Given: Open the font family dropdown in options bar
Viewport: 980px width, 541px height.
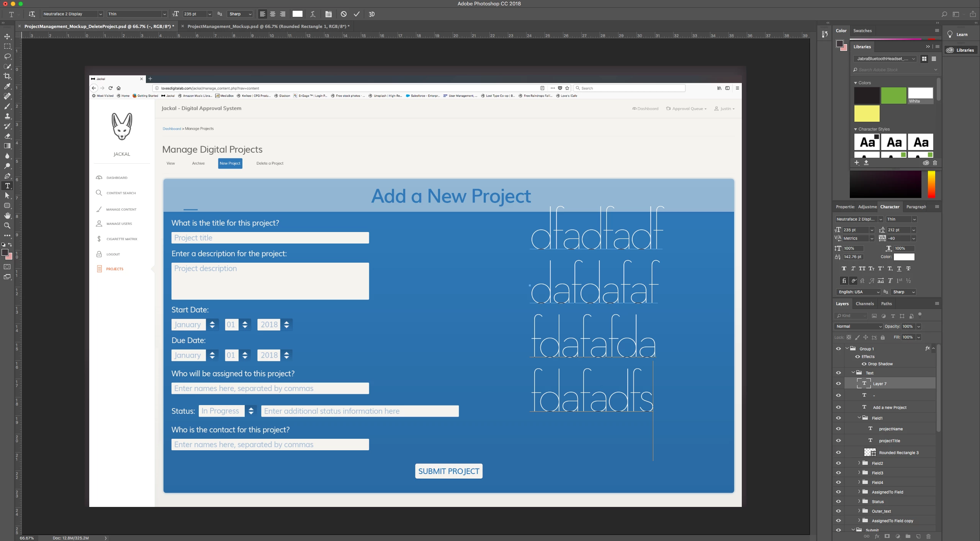Looking at the screenshot, I should (100, 14).
